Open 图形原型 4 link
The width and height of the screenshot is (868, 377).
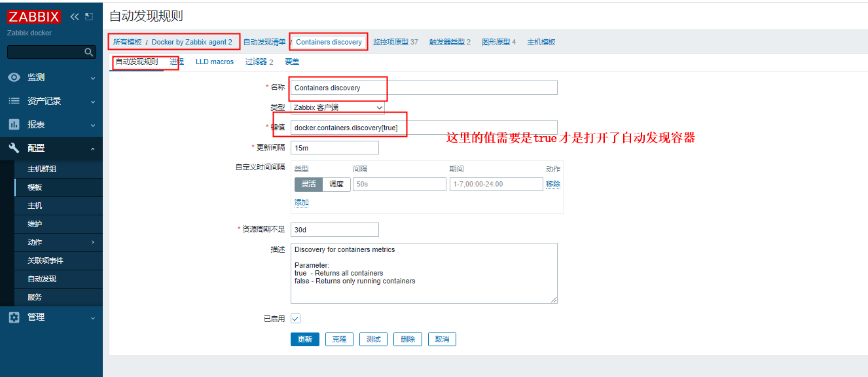[x=499, y=42]
